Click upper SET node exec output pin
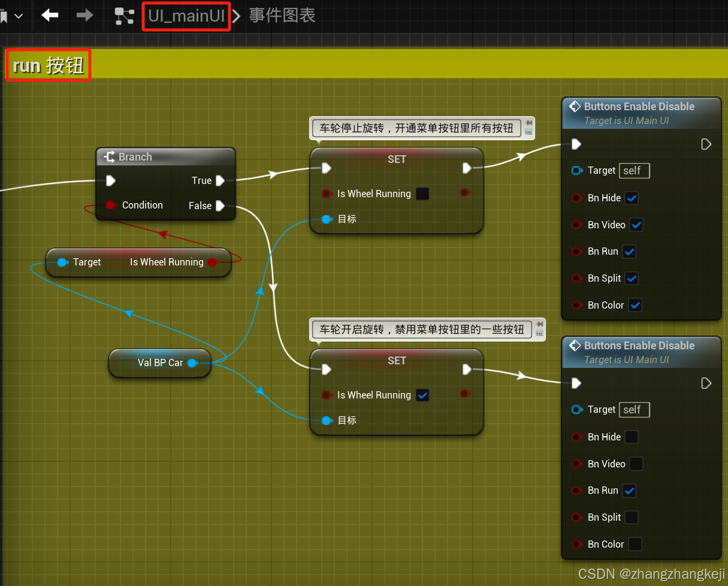This screenshot has height=586, width=728. tap(467, 168)
